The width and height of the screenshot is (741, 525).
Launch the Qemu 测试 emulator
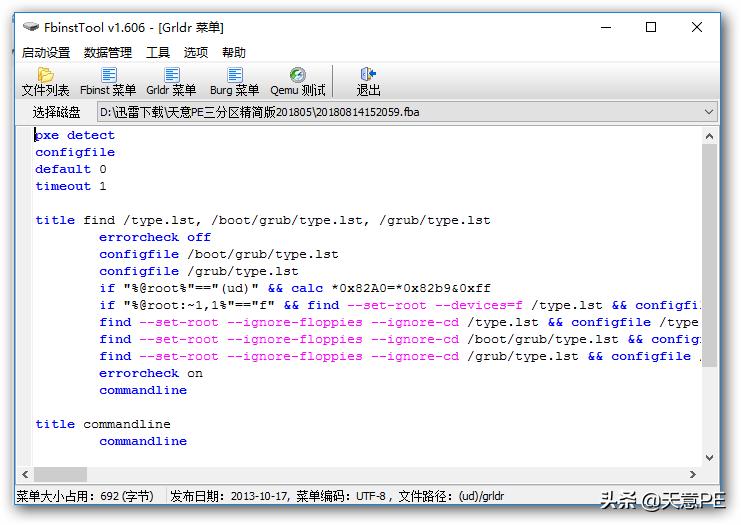point(298,82)
